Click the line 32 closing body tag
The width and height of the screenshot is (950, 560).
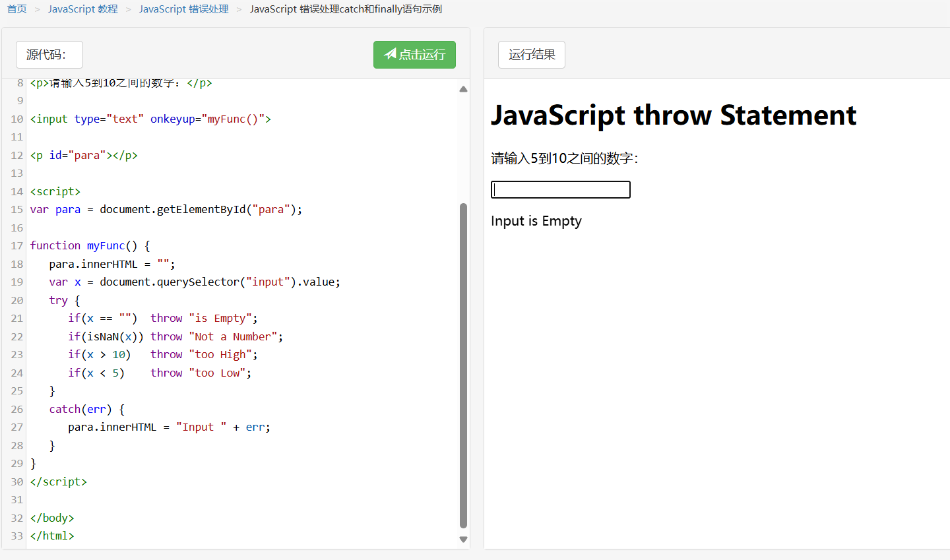(x=52, y=518)
